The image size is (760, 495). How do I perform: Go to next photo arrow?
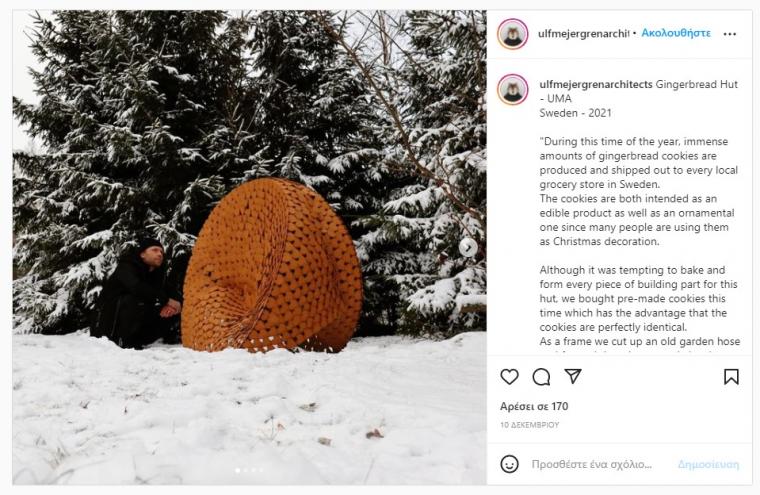[x=468, y=248]
